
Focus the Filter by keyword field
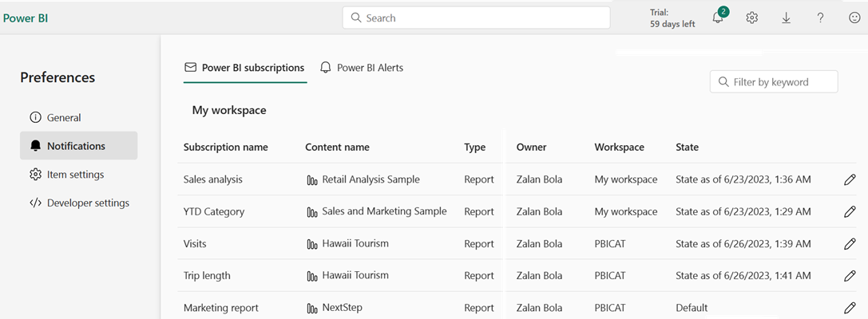click(x=773, y=81)
